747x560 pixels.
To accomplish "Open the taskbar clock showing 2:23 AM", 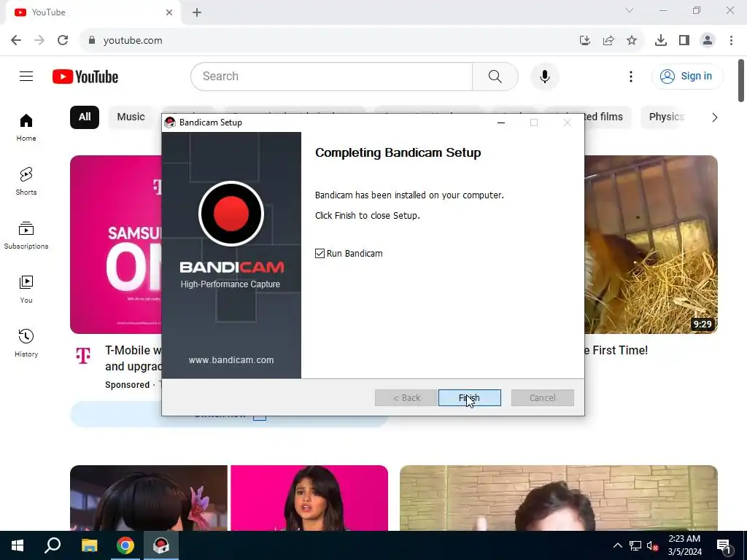I will pos(684,545).
